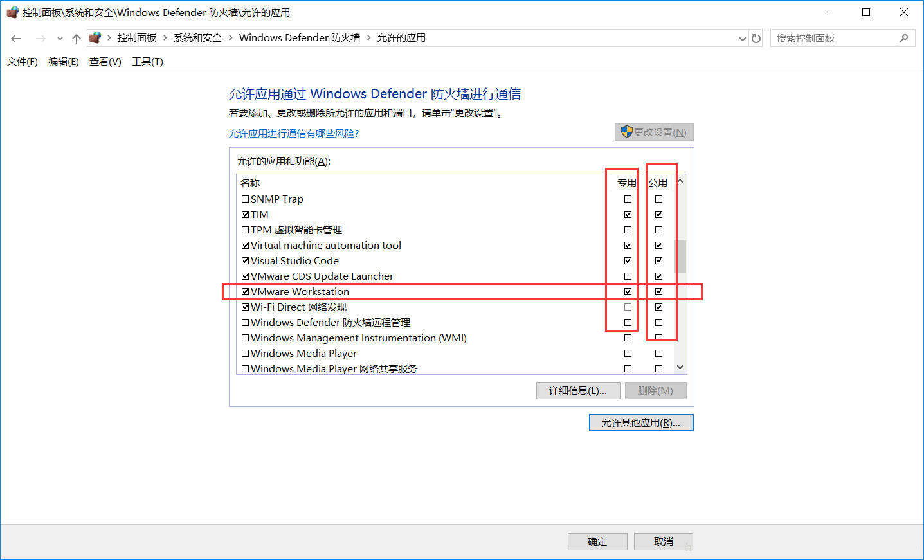Click list scrollbar up arrow

coord(680,181)
